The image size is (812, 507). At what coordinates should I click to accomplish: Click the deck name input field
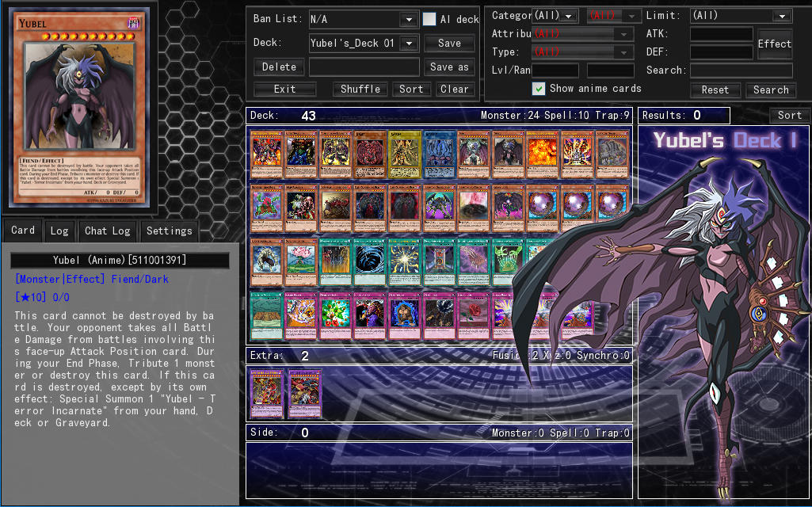pos(364,67)
